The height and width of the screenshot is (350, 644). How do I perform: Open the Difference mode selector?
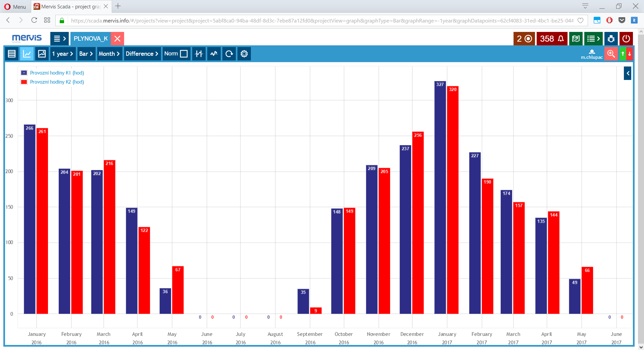click(142, 54)
